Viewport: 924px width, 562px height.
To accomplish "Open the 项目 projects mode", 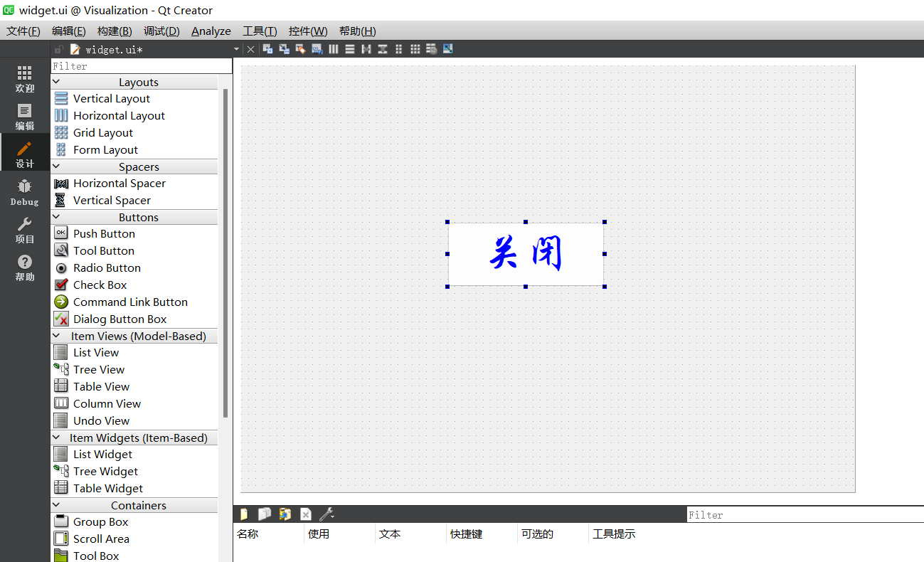I will (25, 230).
